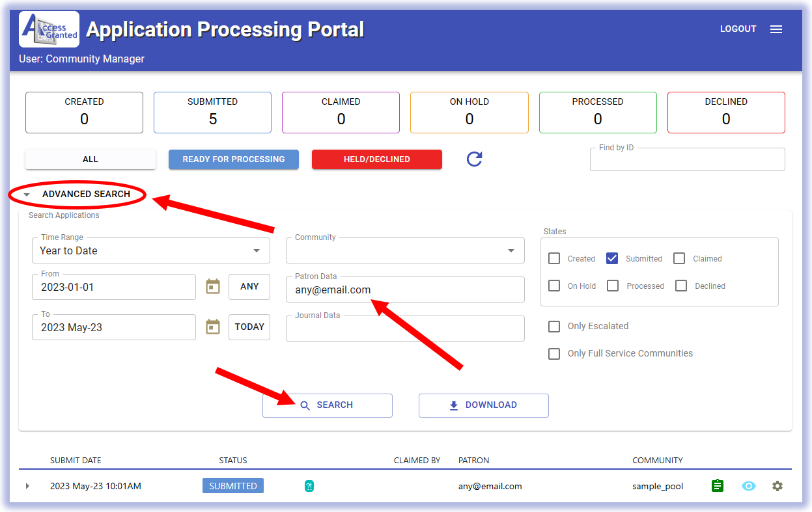Click the Patron column header

pyautogui.click(x=474, y=460)
